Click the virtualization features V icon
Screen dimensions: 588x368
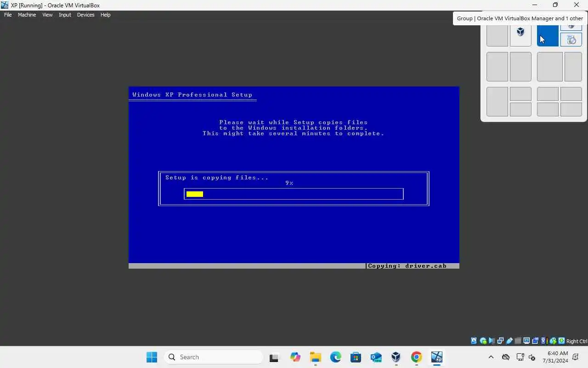(543, 341)
